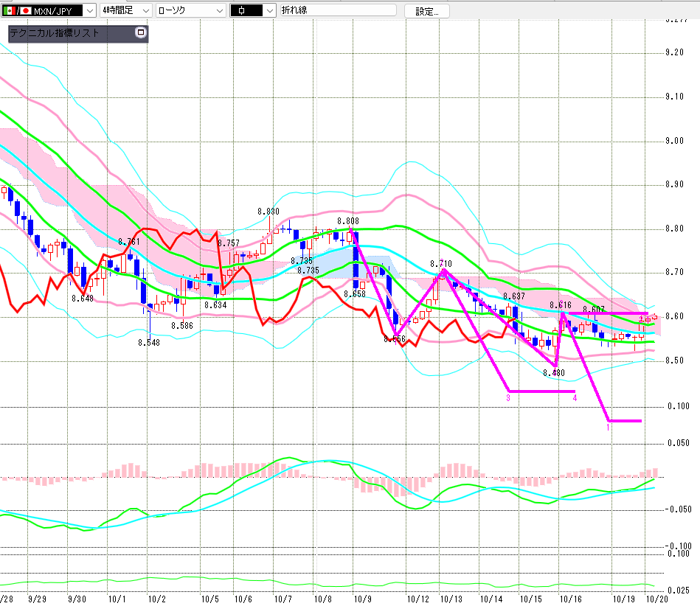The image size is (700, 606).
Task: Click the 8.808 price label
Action: (x=347, y=221)
